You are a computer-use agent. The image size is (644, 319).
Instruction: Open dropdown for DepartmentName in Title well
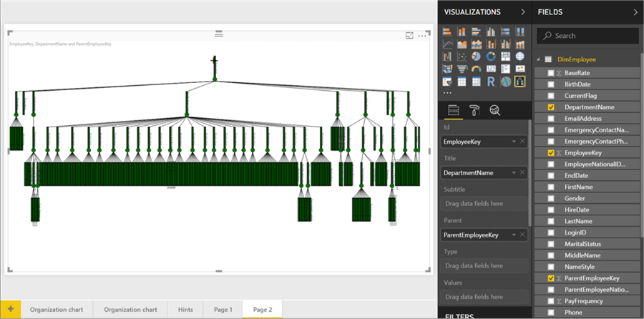(513, 173)
